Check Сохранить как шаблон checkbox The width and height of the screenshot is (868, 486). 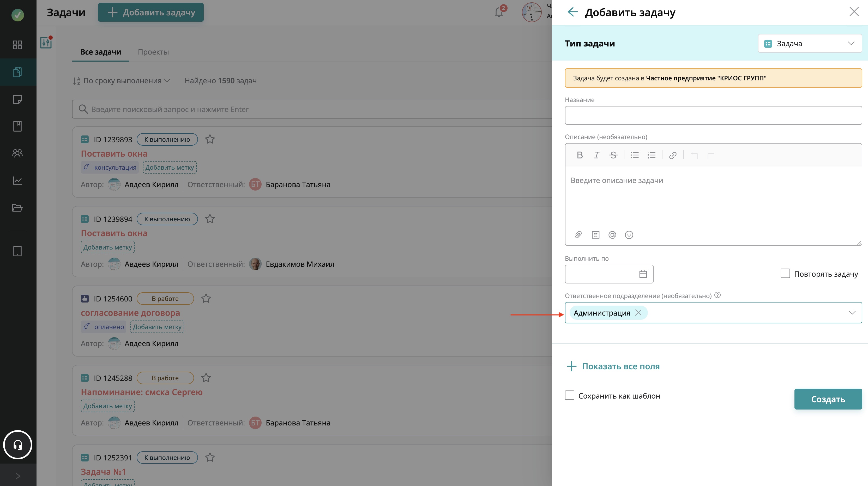[x=569, y=395]
